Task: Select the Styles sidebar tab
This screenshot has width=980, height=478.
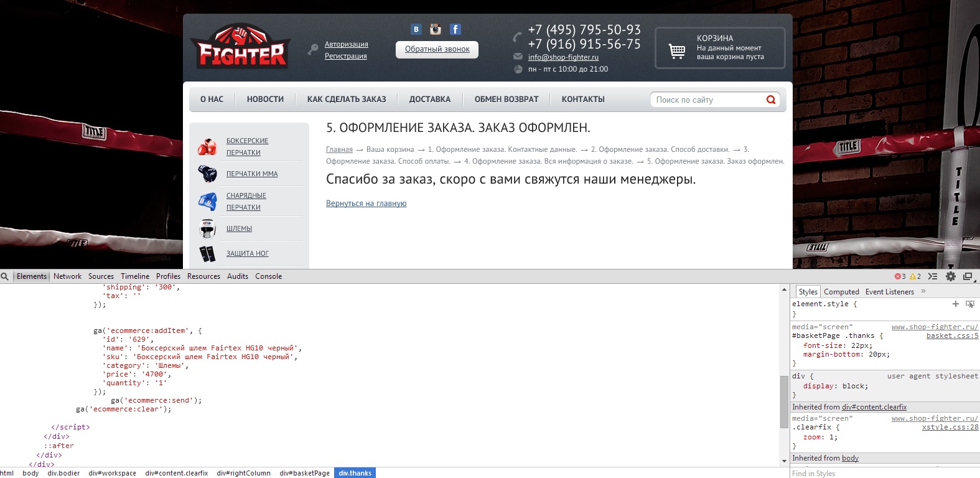Action: pyautogui.click(x=808, y=292)
